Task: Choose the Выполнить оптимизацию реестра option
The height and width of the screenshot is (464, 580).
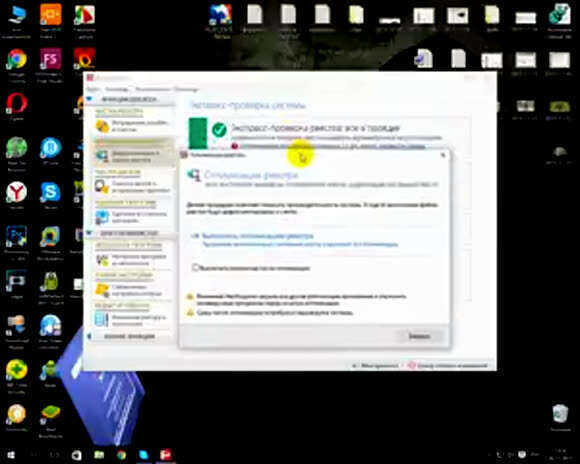Action: (x=258, y=236)
